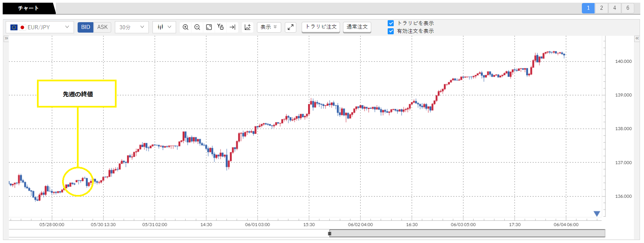
Task: Click the blue down-triangle marker
Action: coord(597,213)
